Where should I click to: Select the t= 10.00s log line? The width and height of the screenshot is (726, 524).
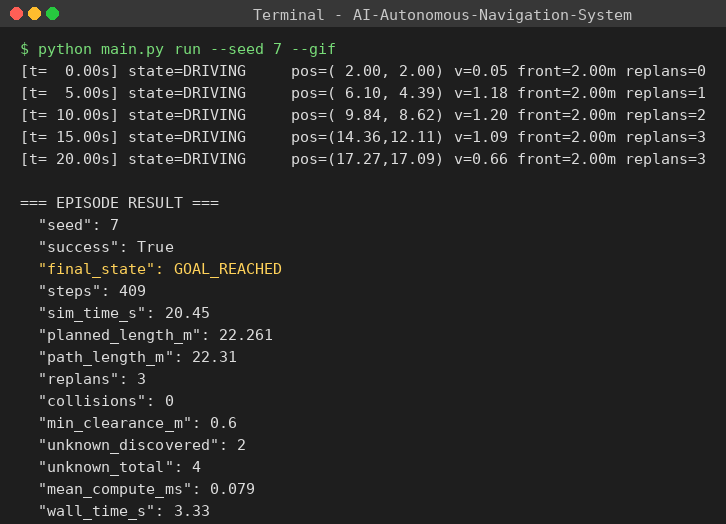(x=363, y=115)
